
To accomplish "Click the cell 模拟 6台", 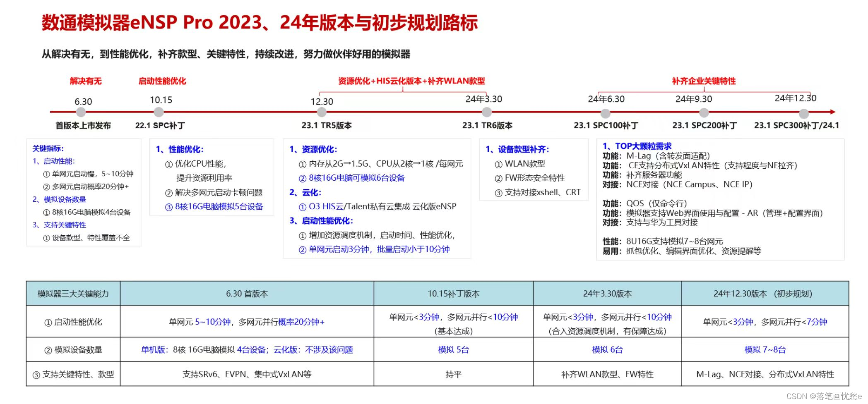I will [608, 350].
